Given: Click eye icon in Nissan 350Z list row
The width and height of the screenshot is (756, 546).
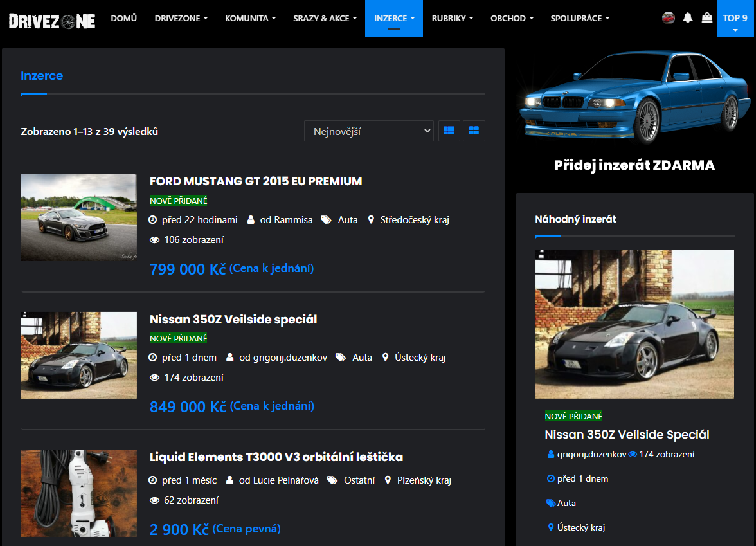Looking at the screenshot, I should tap(154, 377).
